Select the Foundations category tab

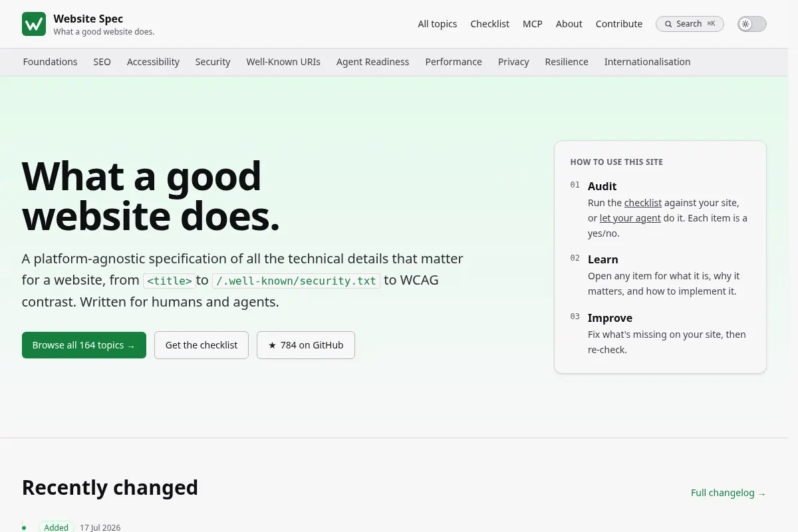(x=50, y=62)
